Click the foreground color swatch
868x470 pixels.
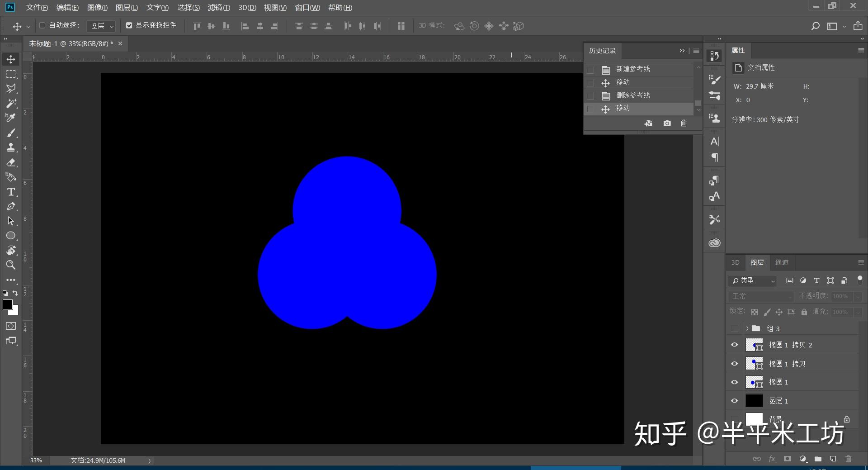click(7, 304)
